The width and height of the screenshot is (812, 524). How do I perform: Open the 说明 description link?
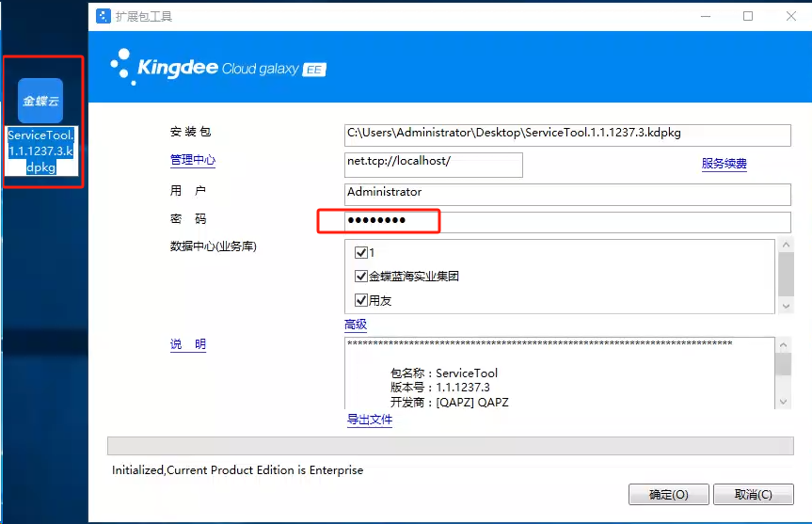pos(188,344)
